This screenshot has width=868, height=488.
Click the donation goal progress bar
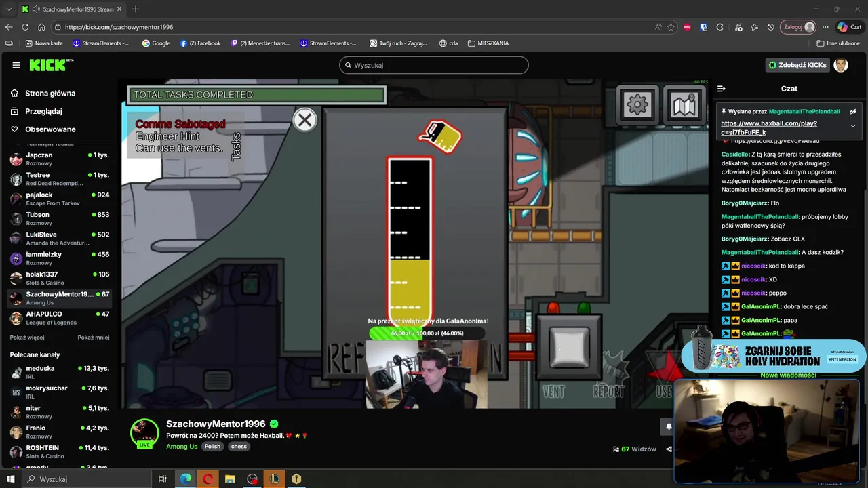pos(427,333)
